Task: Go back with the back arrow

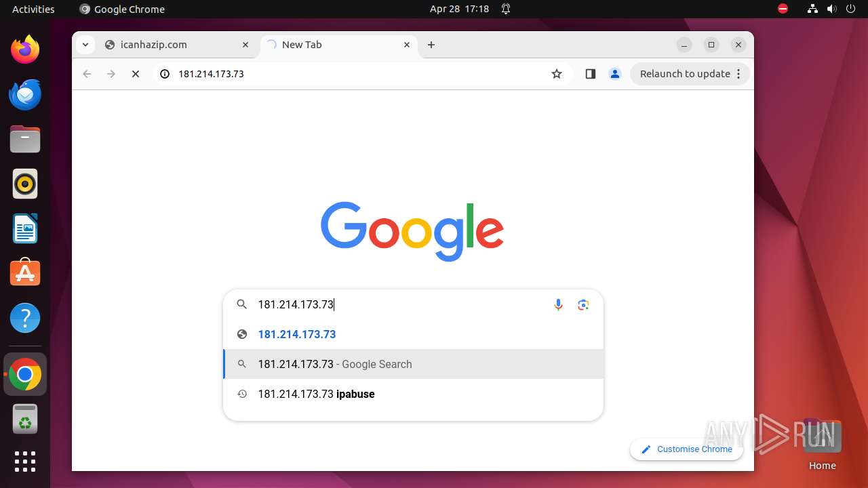Action: click(87, 74)
